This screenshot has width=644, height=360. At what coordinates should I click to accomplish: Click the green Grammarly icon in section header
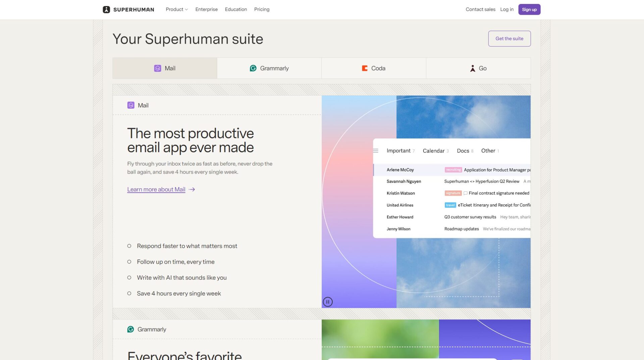tap(130, 329)
